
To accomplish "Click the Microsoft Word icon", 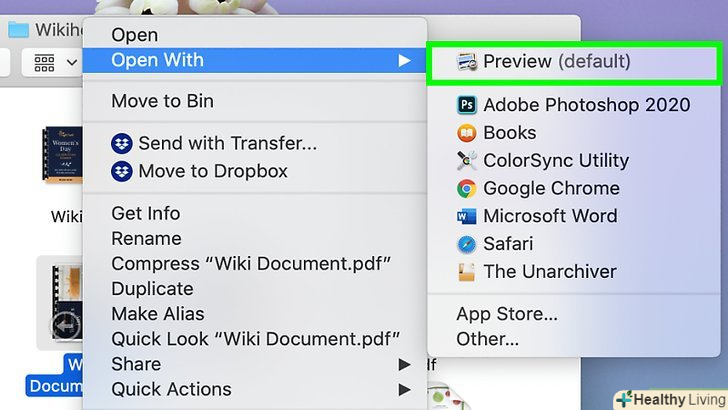I will 467,216.
